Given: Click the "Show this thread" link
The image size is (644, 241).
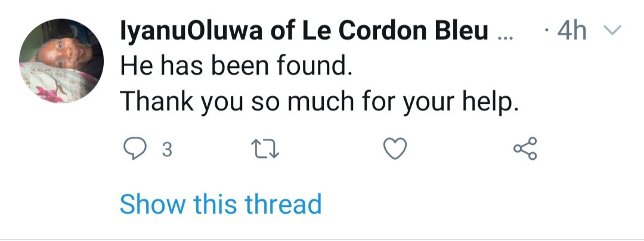Looking at the screenshot, I should [221, 204].
